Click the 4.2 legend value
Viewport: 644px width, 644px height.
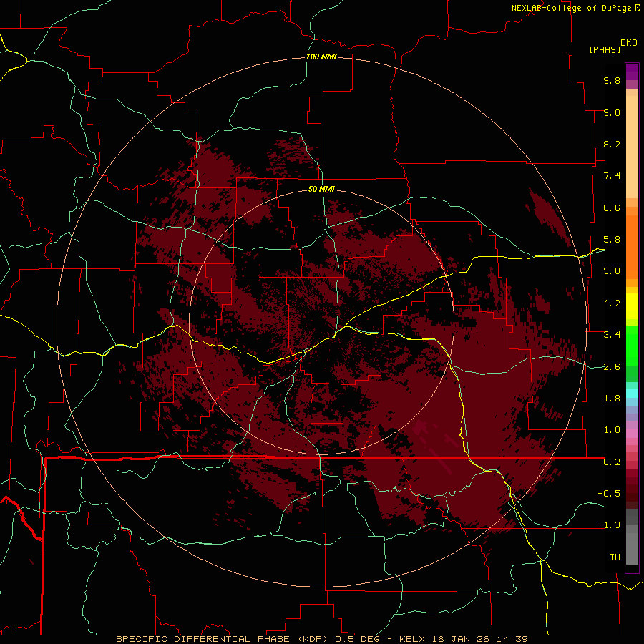click(612, 303)
